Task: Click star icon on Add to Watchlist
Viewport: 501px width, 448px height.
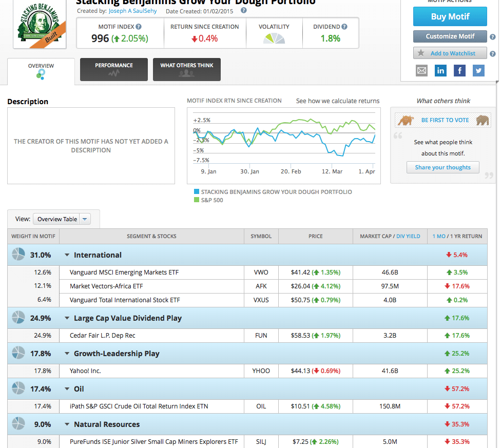Action: click(421, 53)
